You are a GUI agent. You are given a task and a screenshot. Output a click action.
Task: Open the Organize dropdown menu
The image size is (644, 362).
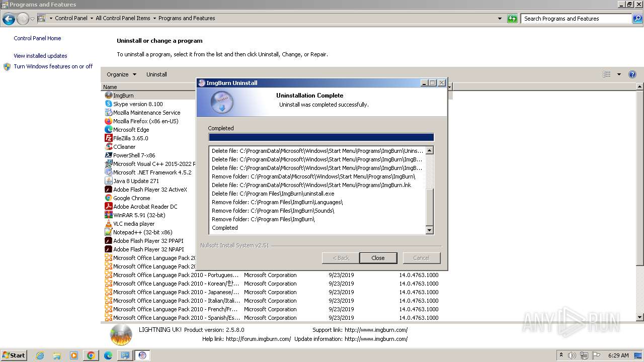click(121, 74)
